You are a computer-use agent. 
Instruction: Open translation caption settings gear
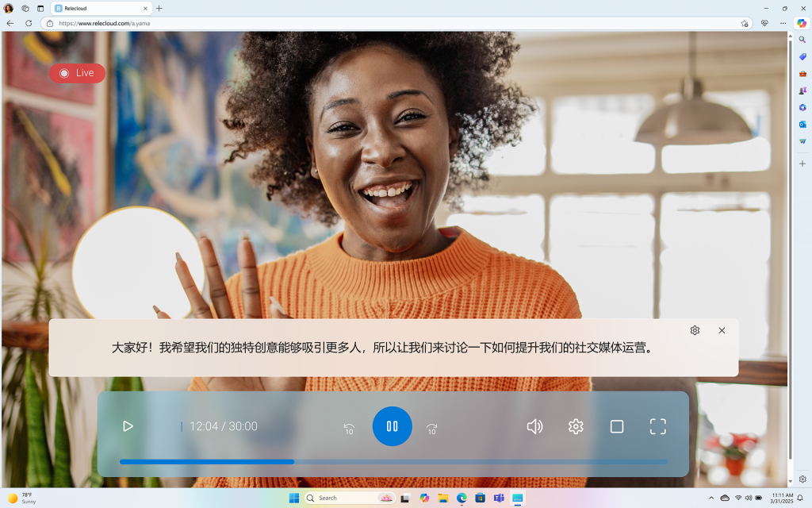point(695,330)
